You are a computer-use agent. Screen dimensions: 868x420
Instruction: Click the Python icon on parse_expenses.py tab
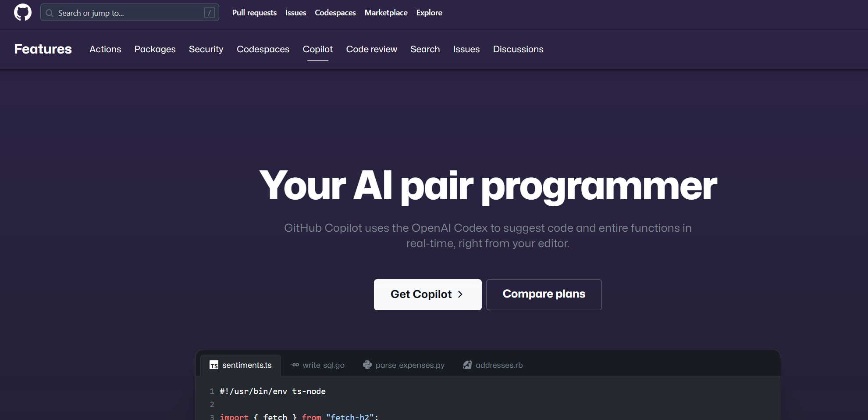pyautogui.click(x=367, y=365)
